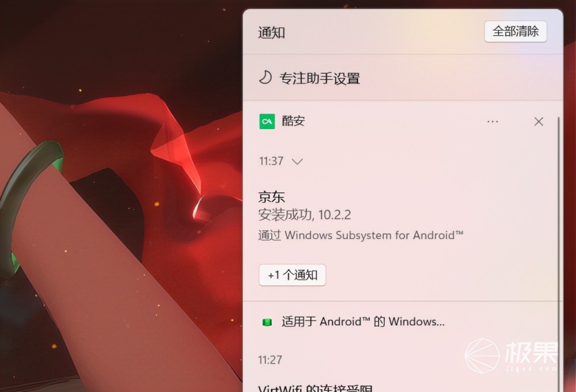Viewport: 576px width, 392px height.
Task: Click the 11:37 timestamp label
Action: [x=271, y=161]
